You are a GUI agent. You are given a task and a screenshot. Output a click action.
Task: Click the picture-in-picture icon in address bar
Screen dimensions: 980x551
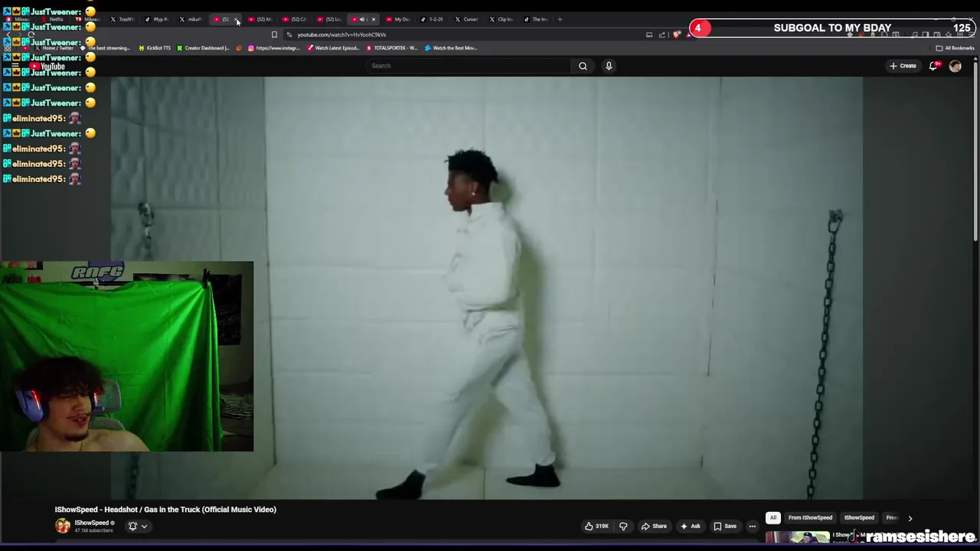[649, 34]
